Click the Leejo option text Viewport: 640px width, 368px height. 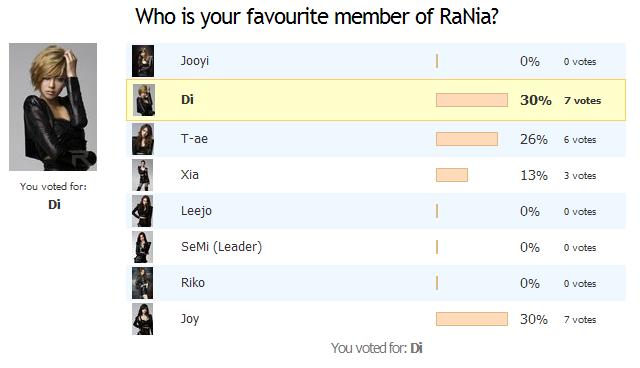pyautogui.click(x=196, y=211)
